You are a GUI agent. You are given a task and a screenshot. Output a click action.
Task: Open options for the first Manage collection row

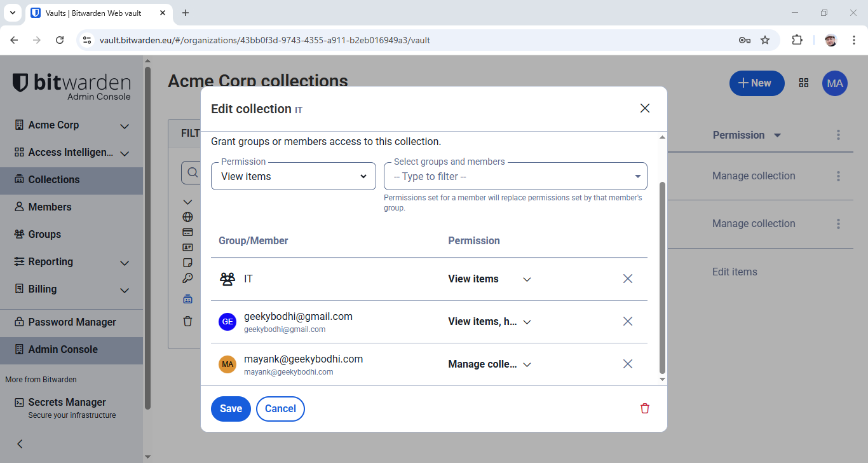tap(839, 176)
